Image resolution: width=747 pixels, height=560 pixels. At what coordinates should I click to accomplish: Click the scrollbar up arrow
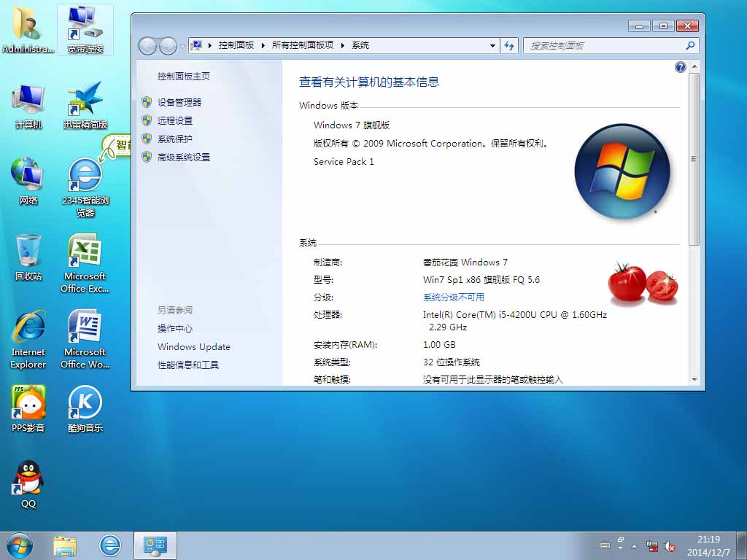[x=694, y=66]
